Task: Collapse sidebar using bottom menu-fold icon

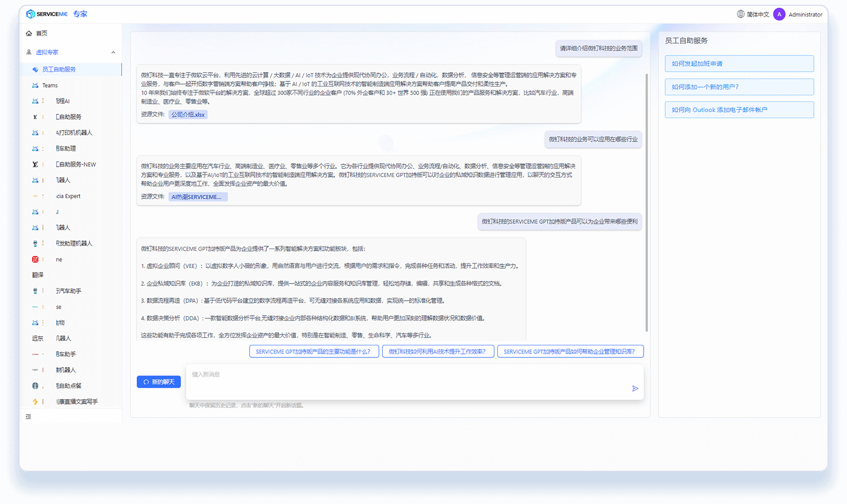Action: click(28, 417)
